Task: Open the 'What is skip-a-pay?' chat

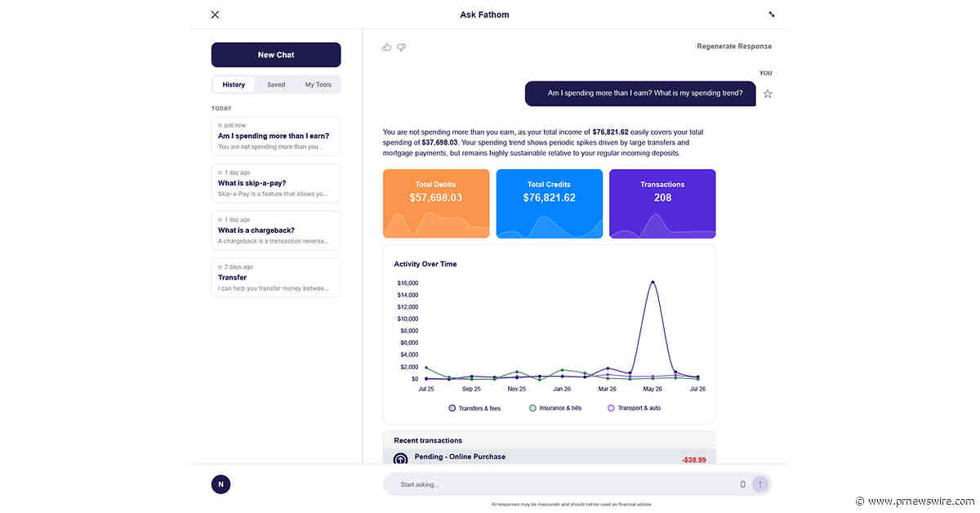Action: click(276, 183)
